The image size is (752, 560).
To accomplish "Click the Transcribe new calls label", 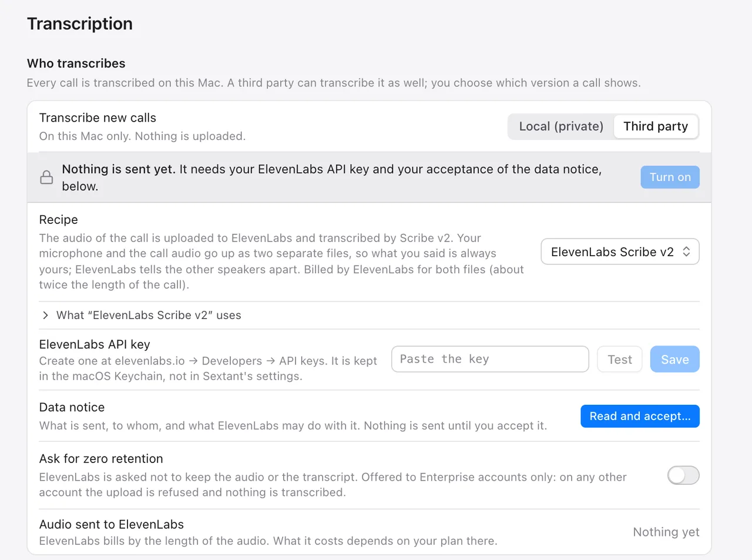I will click(x=98, y=118).
